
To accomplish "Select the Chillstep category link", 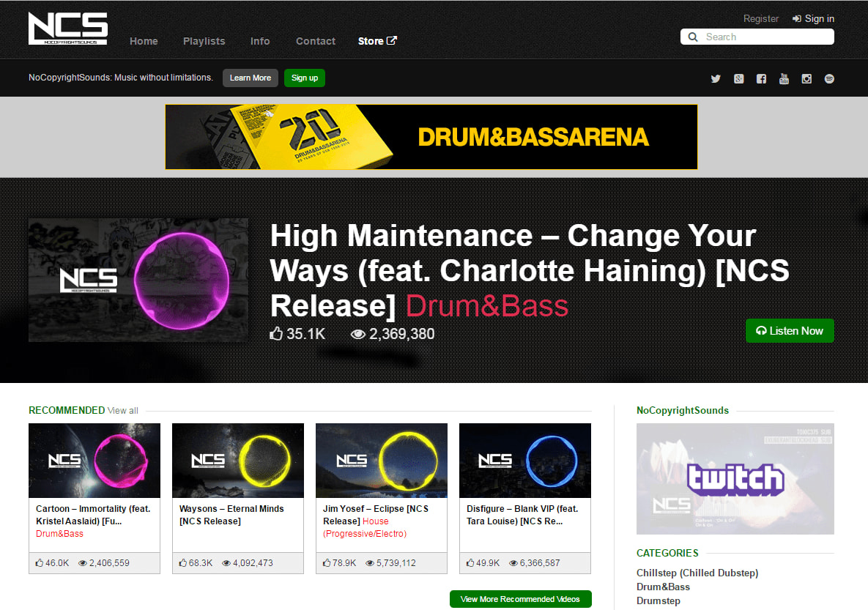I will 697,573.
